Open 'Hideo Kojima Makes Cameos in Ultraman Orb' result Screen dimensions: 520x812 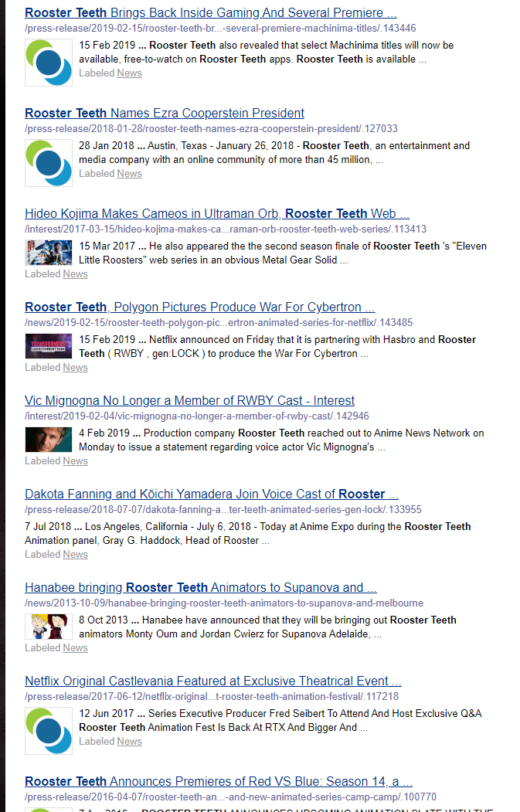[x=217, y=213]
